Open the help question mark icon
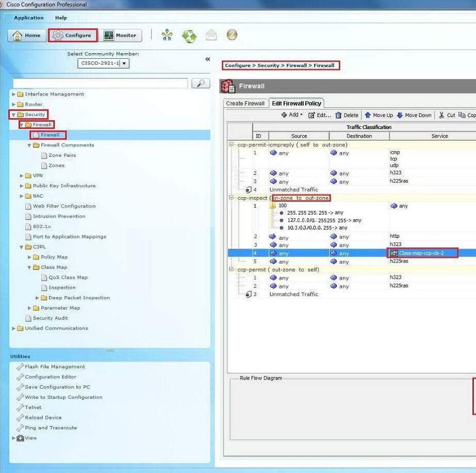 click(232, 35)
